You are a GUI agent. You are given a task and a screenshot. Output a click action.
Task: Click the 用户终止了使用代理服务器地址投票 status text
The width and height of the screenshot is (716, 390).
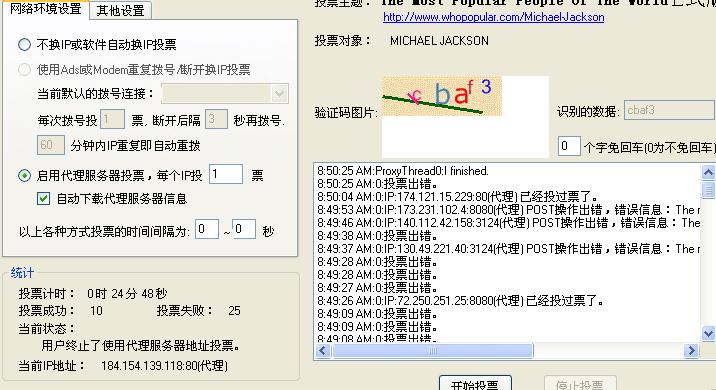click(141, 346)
